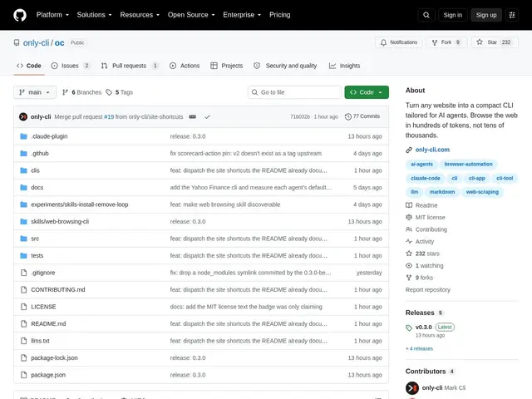
Task: Switch to the Issues tab
Action: 71,66
